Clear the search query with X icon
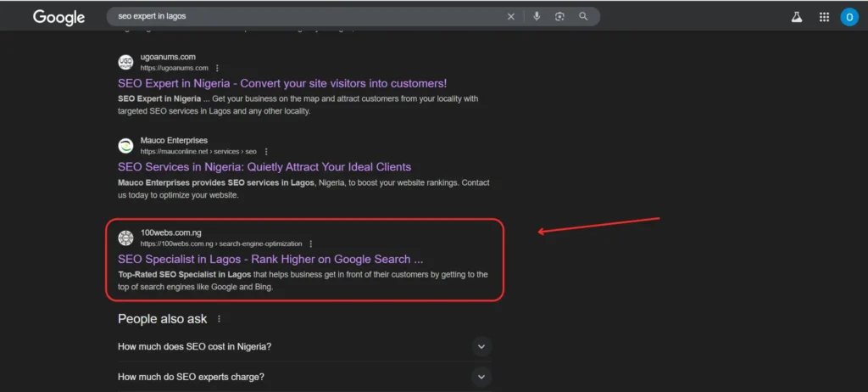 point(511,17)
